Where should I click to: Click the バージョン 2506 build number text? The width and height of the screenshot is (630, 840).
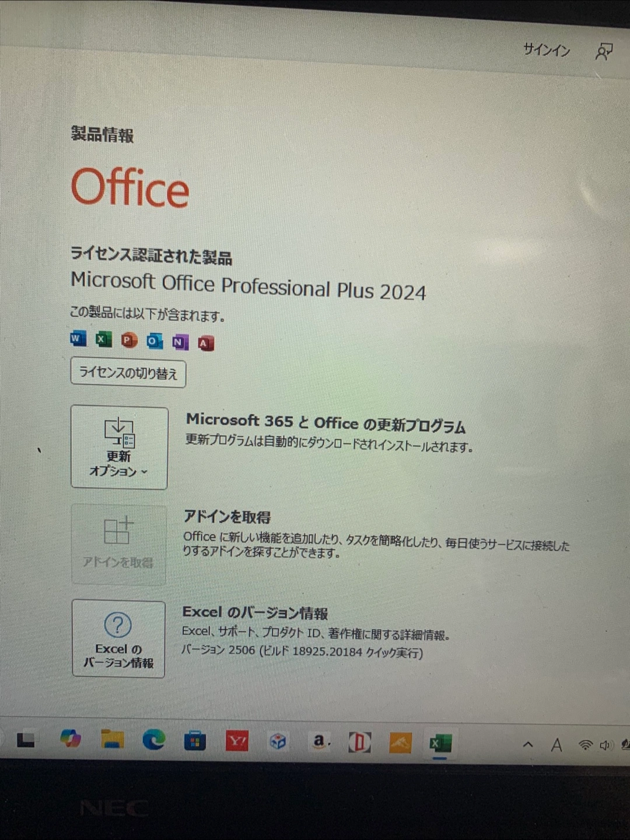click(302, 650)
